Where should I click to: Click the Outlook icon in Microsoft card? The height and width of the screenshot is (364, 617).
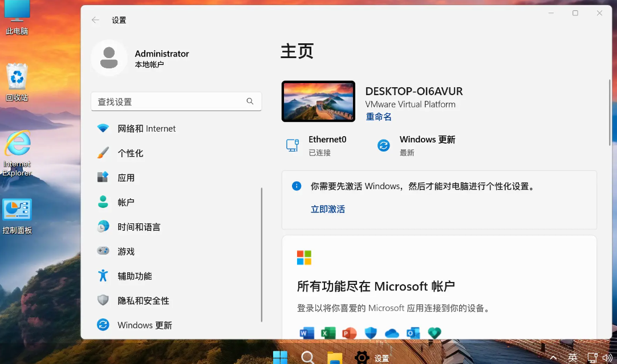pyautogui.click(x=413, y=333)
